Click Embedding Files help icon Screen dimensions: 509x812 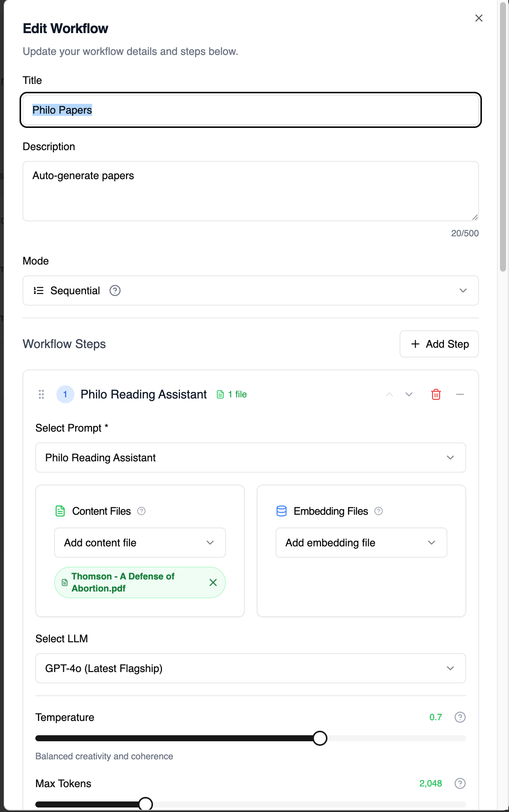379,511
